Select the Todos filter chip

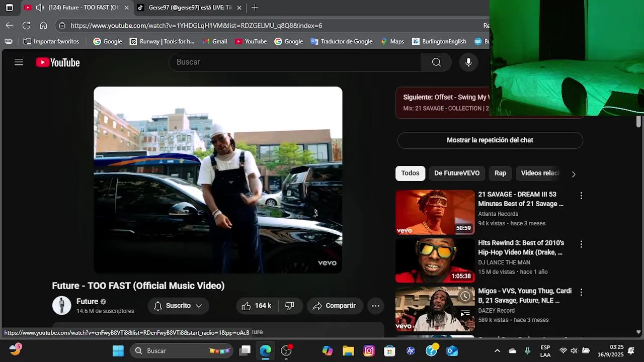click(x=410, y=173)
